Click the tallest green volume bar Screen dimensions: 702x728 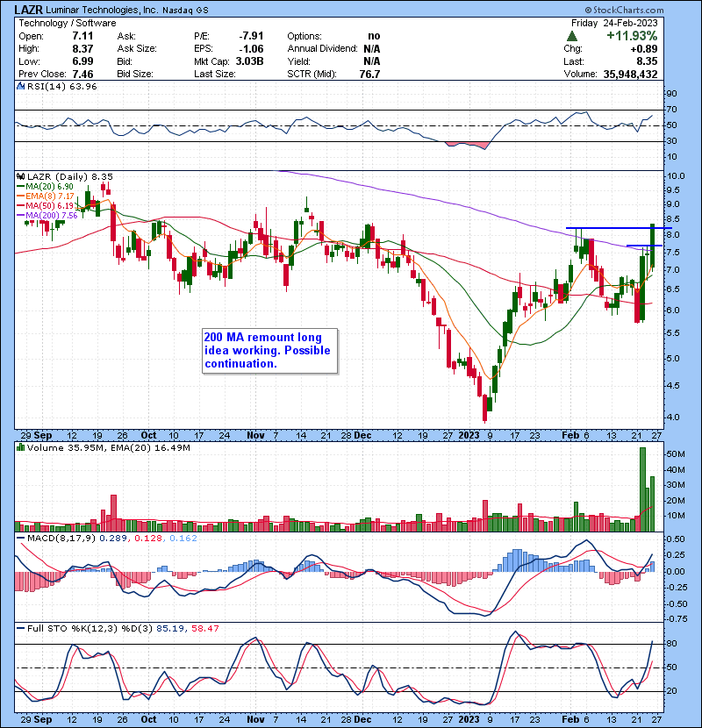[x=643, y=489]
